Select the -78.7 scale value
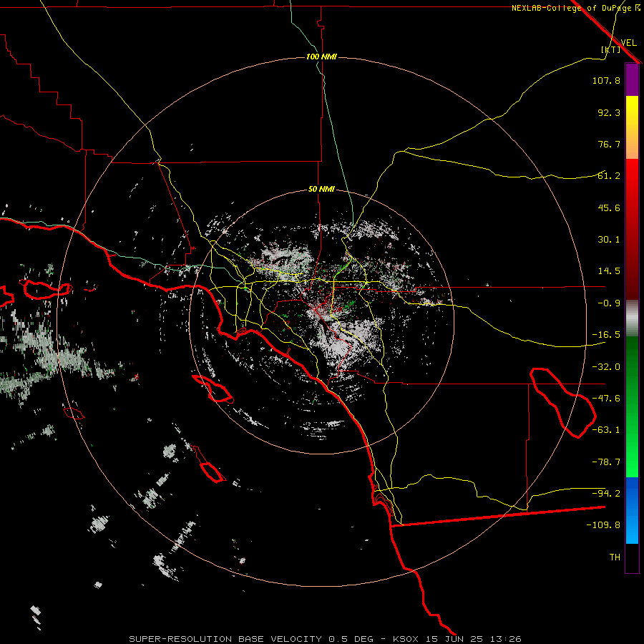The height and width of the screenshot is (644, 644). 606,462
